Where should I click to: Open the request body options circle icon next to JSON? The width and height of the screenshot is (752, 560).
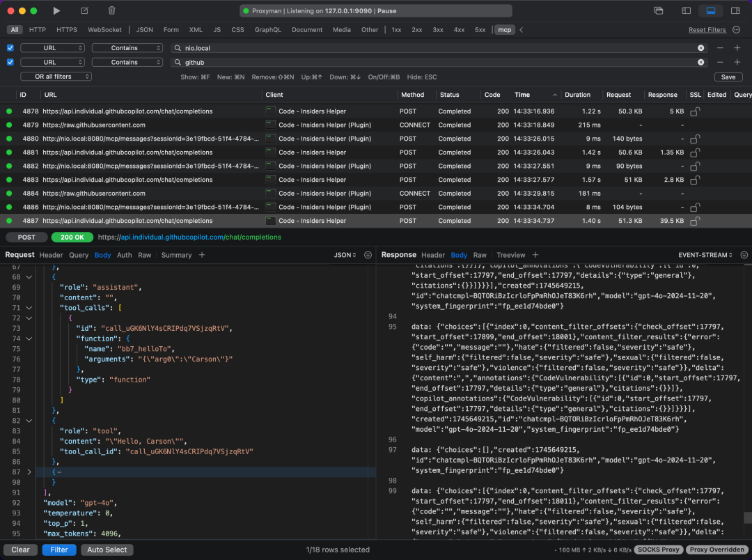click(368, 255)
